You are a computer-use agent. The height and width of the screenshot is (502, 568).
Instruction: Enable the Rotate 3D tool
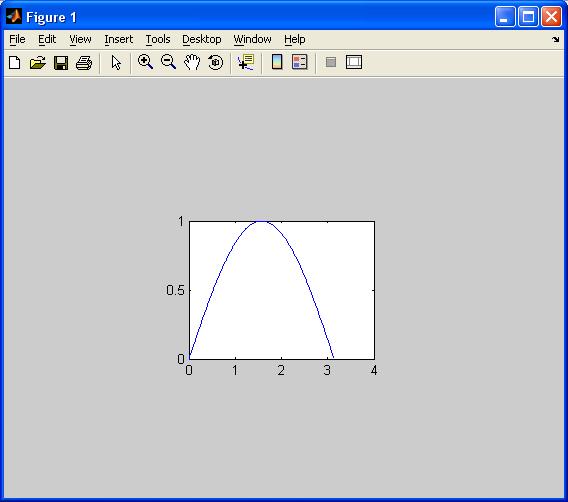216,62
